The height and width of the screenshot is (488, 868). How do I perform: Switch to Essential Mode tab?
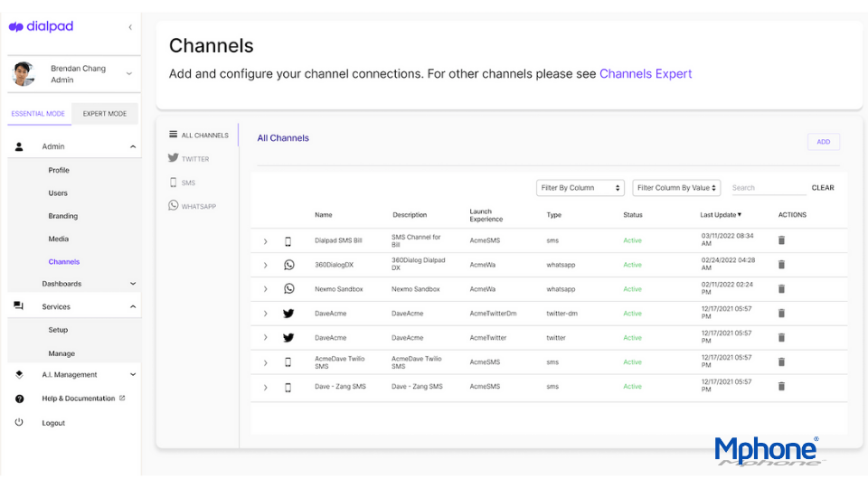(38, 114)
